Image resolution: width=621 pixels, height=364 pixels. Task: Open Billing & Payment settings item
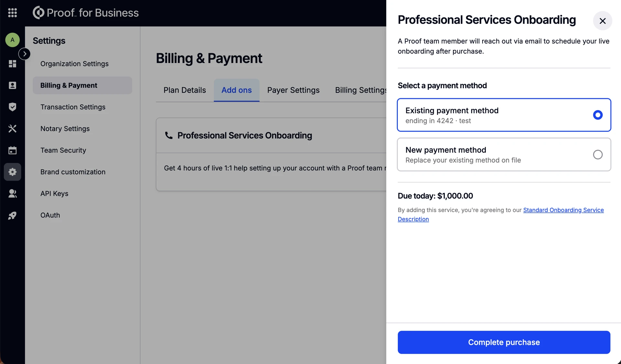tap(82, 85)
